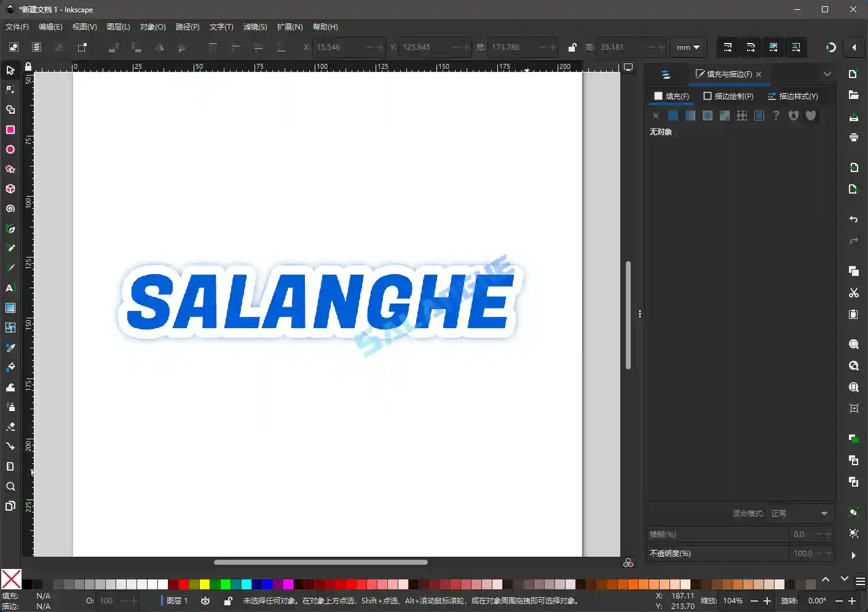Toggle scale rounded corners option
The image size is (868, 612).
tap(751, 47)
